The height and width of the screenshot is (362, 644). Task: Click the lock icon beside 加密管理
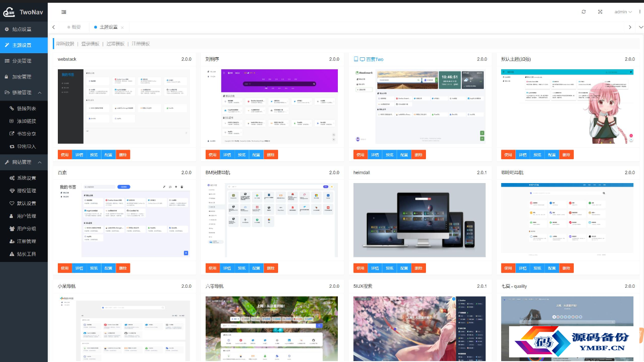pos(7,77)
